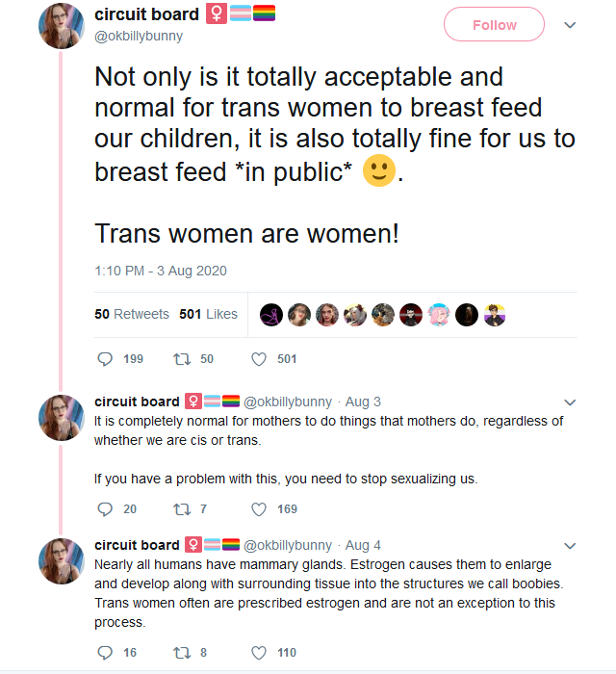View the list of 50 Retweets
This screenshot has width=616, height=674.
tap(132, 314)
